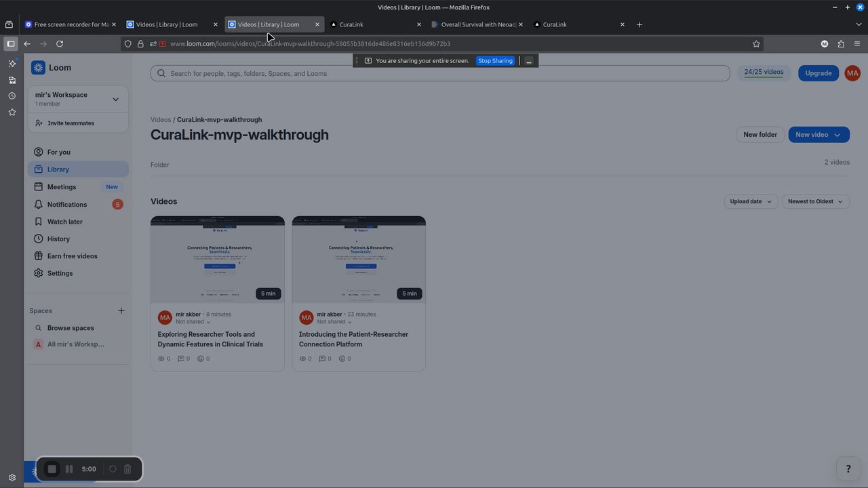Go to Library in the sidebar

click(78, 169)
